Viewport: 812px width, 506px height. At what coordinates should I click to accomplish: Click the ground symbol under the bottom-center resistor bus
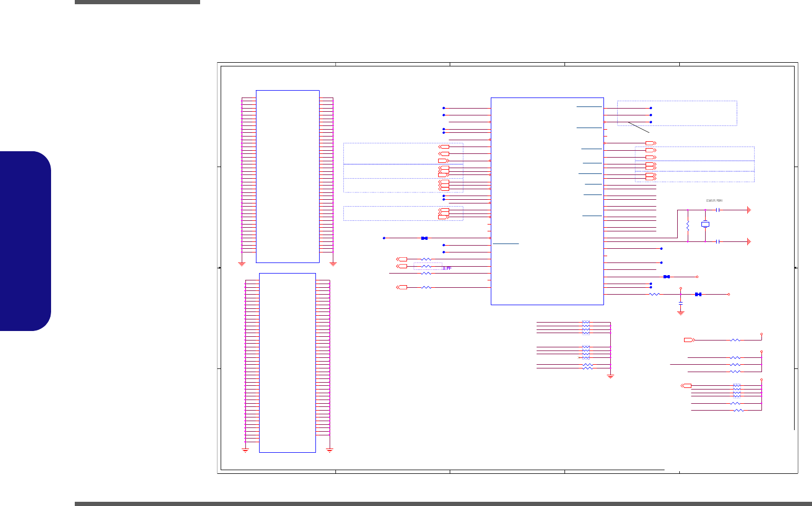tap(610, 376)
